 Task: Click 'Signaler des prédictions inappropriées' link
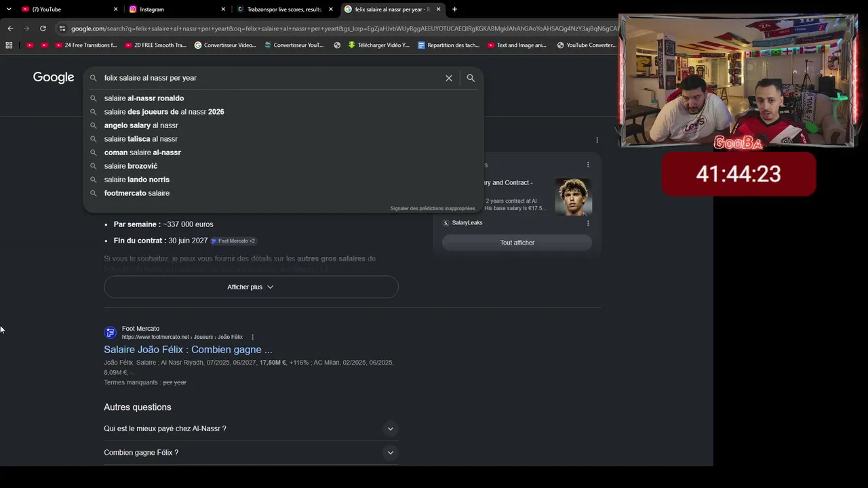click(433, 208)
